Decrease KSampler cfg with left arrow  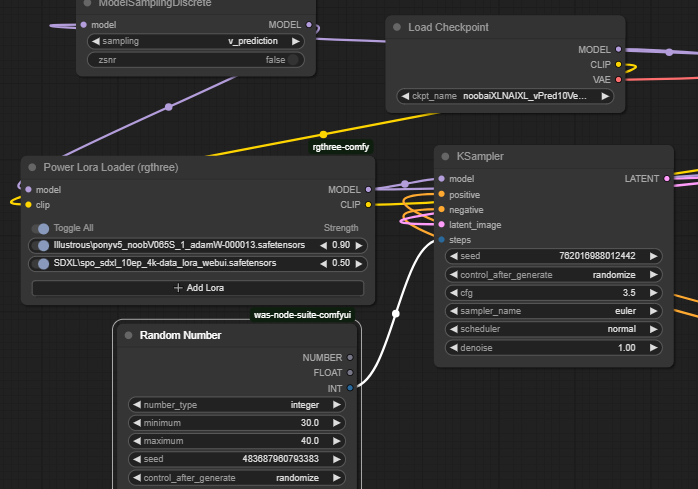pyautogui.click(x=454, y=293)
